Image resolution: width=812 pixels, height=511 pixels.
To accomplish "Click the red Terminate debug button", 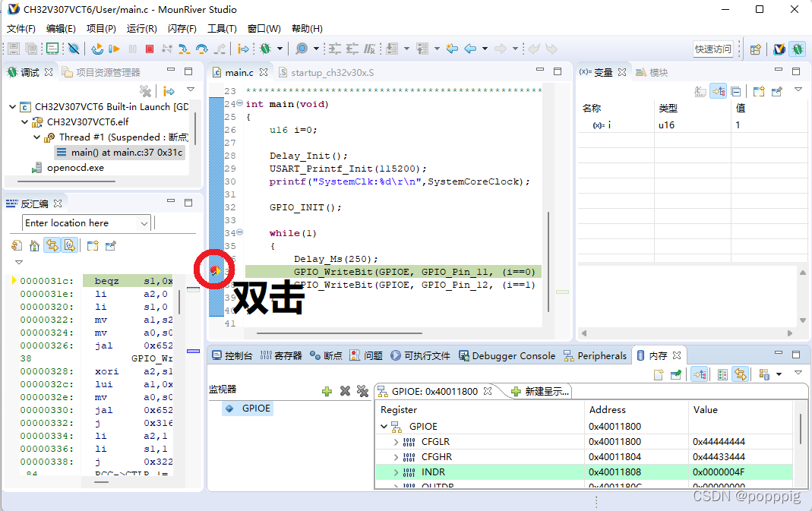I will (x=150, y=49).
